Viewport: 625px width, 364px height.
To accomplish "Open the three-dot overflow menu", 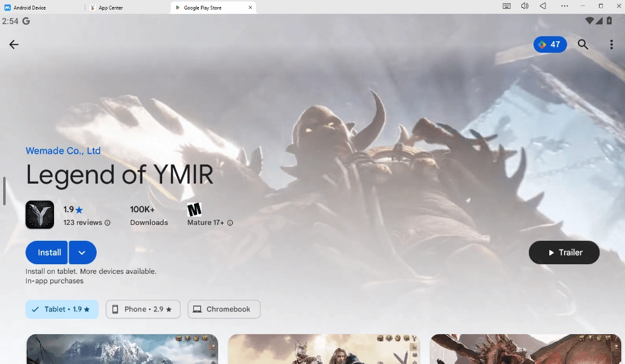I will pos(611,44).
